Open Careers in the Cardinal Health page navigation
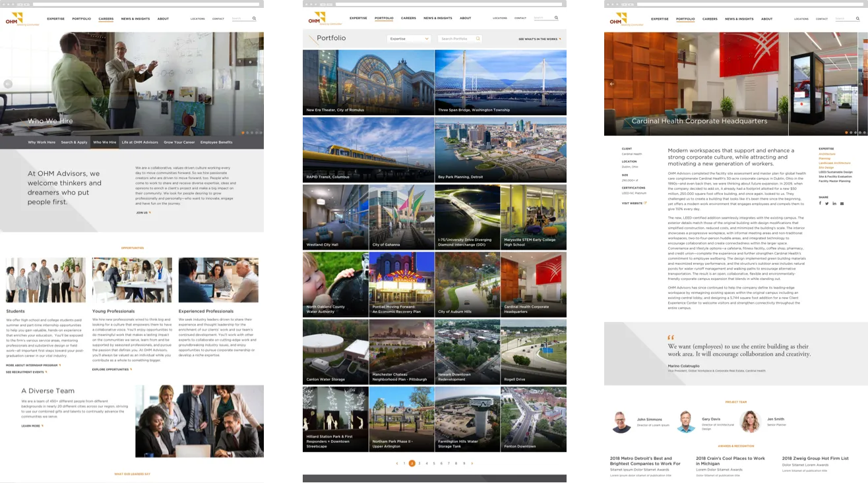 pyautogui.click(x=710, y=18)
